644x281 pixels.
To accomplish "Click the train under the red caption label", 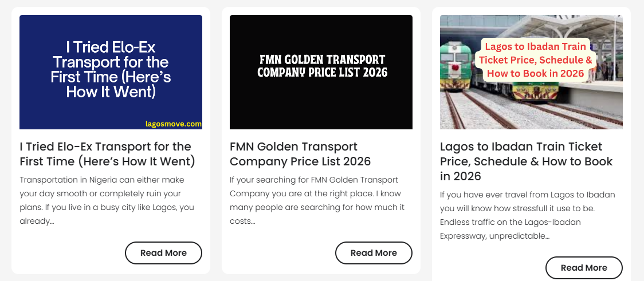I will [535, 92].
